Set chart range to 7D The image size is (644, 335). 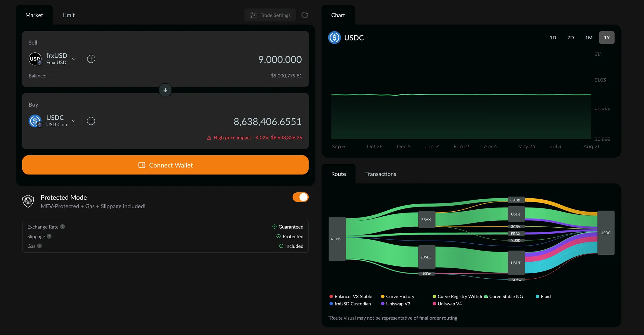click(x=570, y=38)
